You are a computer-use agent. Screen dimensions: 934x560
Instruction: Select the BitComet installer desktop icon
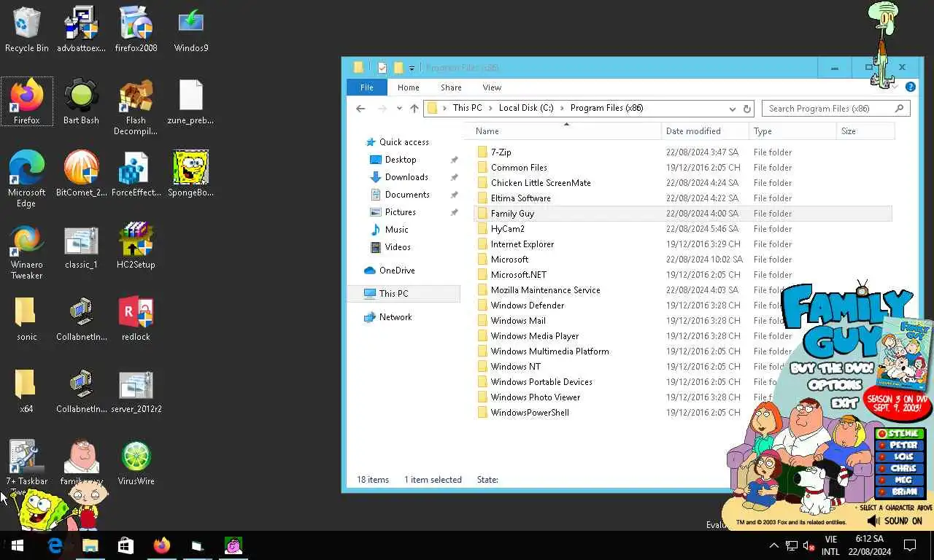point(81,174)
